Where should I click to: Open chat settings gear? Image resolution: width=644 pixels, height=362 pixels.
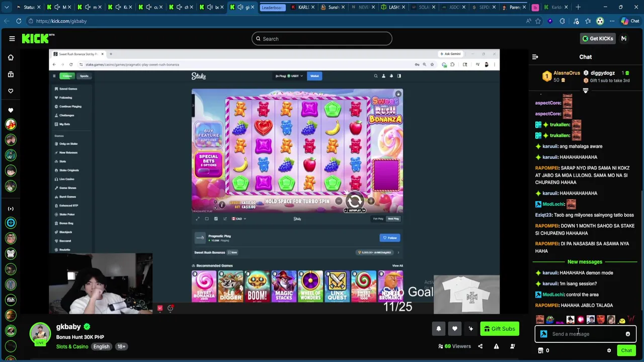click(x=609, y=350)
